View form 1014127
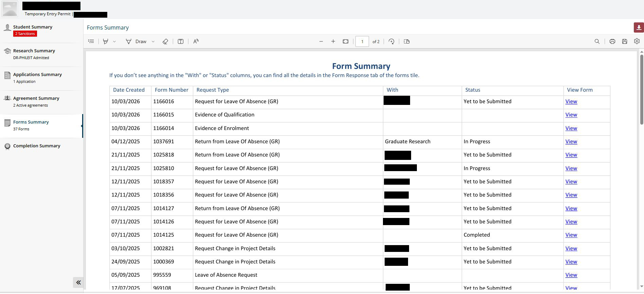This screenshot has height=294, width=644. (571, 208)
